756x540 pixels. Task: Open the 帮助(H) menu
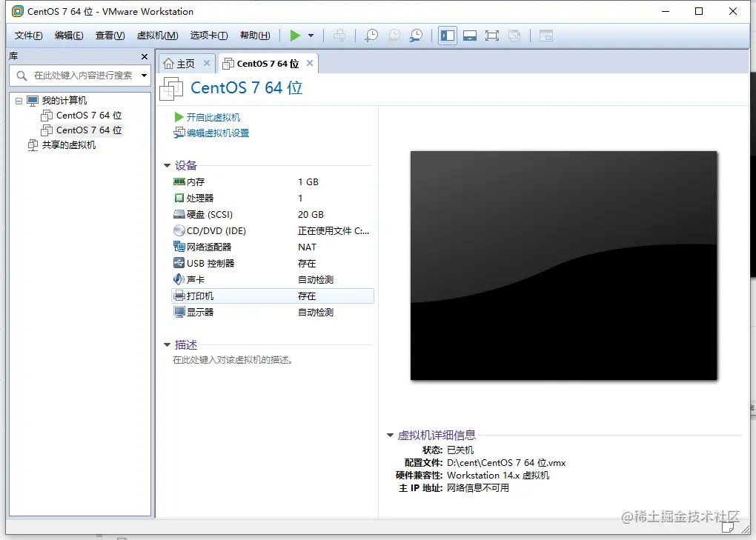[255, 35]
